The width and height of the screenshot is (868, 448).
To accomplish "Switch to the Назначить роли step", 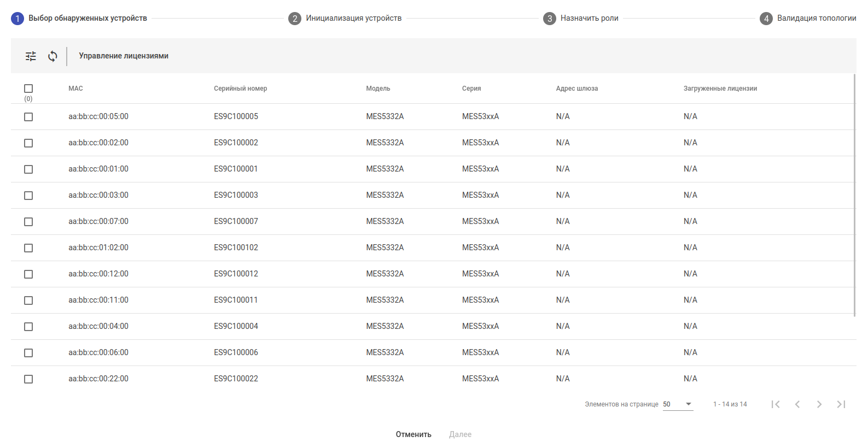I will (x=589, y=19).
